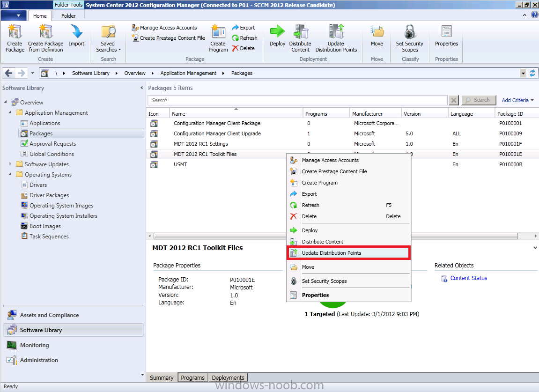Open the Assets and Compliance workspace
539x392 pixels.
coord(74,315)
